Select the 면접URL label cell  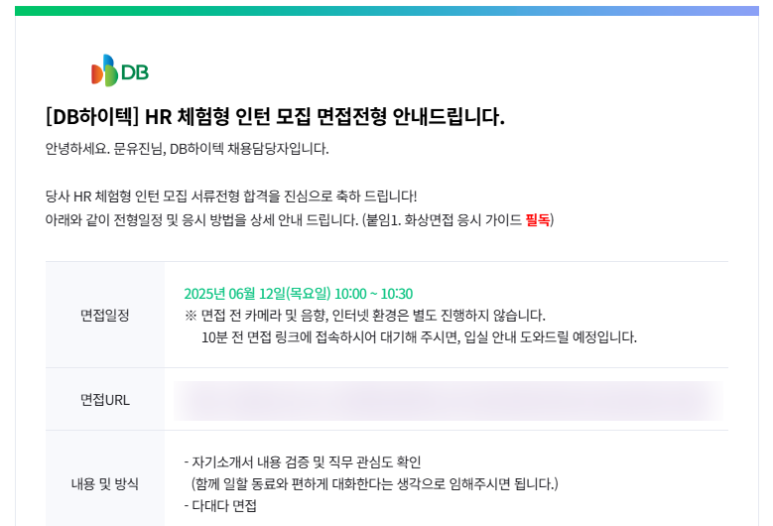point(105,400)
